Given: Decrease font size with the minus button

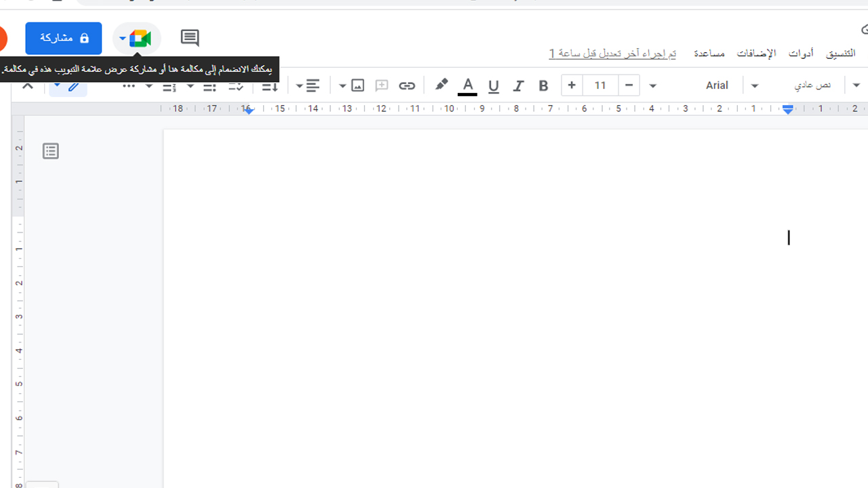Looking at the screenshot, I should pyautogui.click(x=629, y=85).
